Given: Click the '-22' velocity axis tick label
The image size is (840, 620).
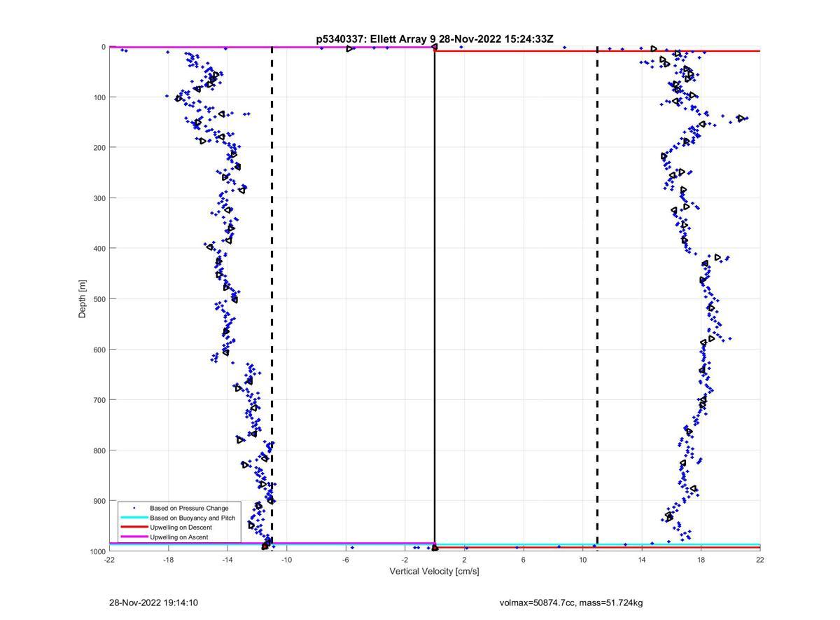Looking at the screenshot, I should coord(109,560).
